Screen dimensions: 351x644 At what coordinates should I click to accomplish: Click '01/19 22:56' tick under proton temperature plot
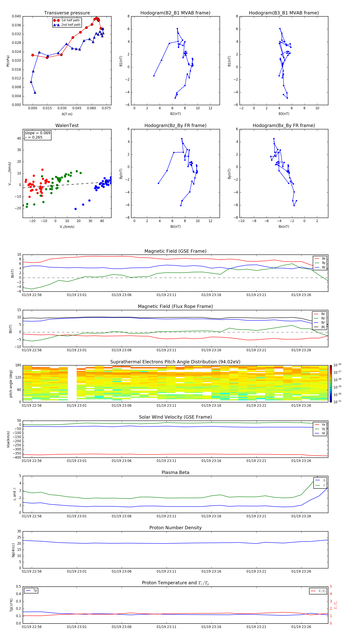[32, 627]
